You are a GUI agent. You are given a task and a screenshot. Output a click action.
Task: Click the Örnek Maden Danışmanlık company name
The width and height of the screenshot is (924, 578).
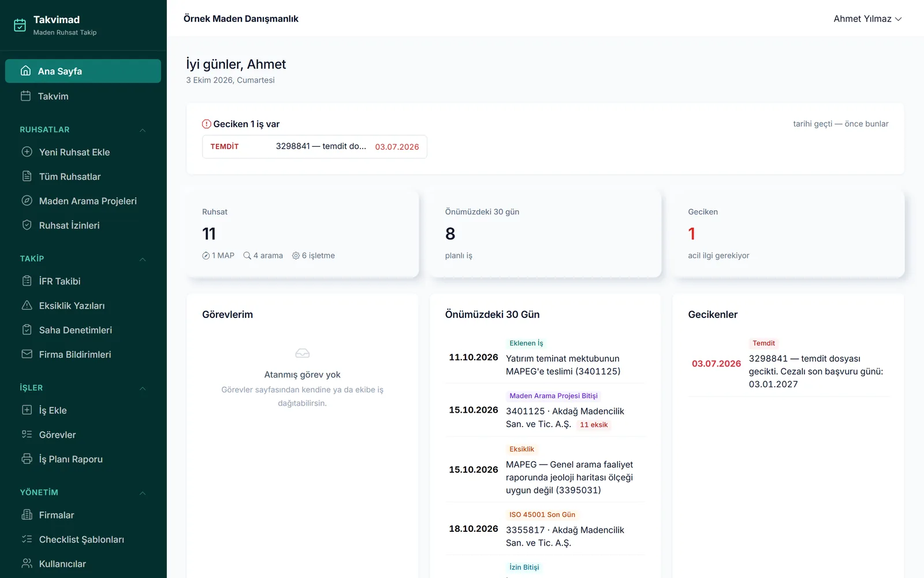click(x=241, y=18)
